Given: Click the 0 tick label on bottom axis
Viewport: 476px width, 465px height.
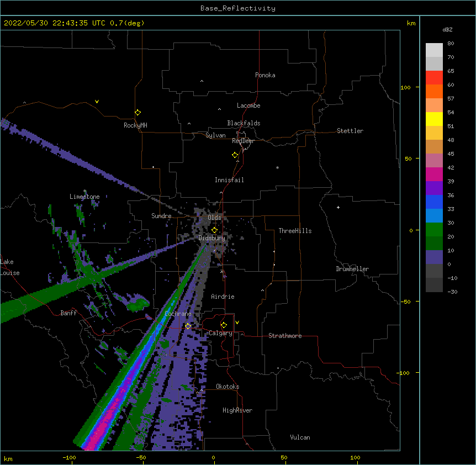Looking at the screenshot, I should (213, 457).
